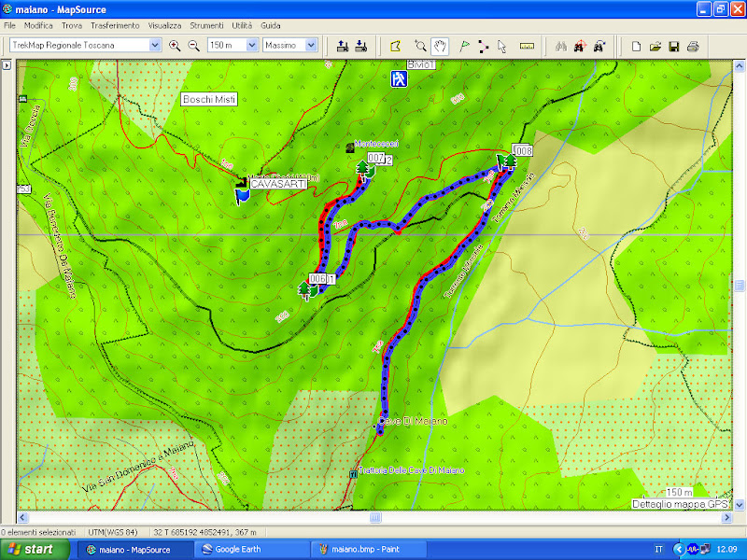Click the Find Nearest Places icon

pyautogui.click(x=580, y=46)
